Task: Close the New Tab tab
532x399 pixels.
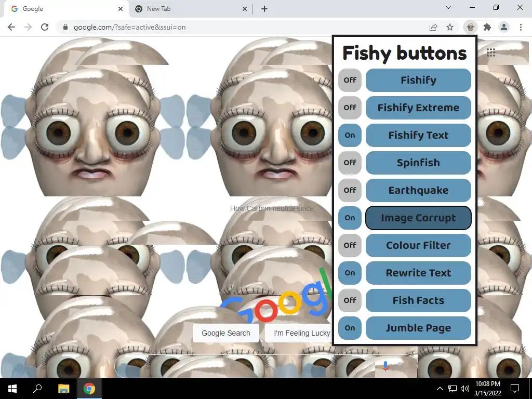Action: pyautogui.click(x=245, y=9)
